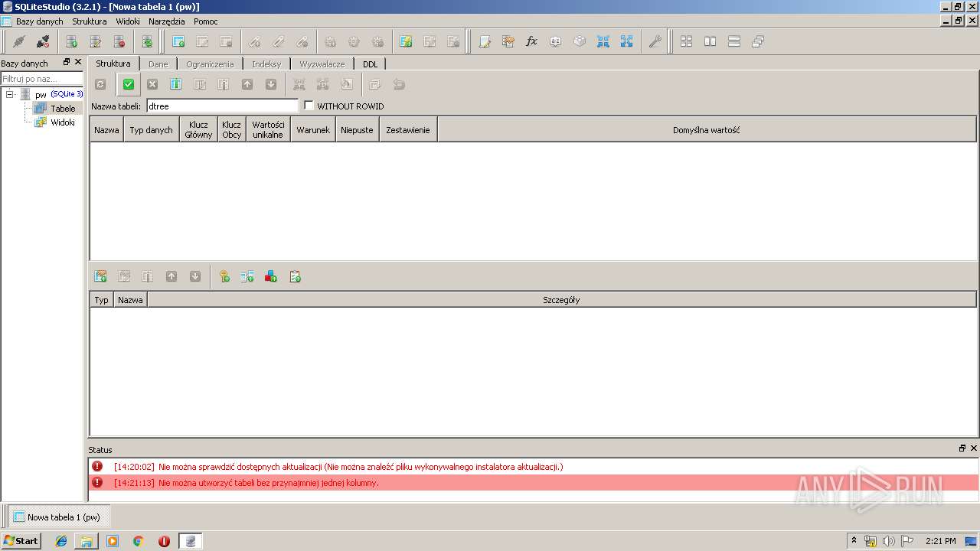Click the connect to database plug icon
This screenshot has width=980, height=551.
pos(19,41)
